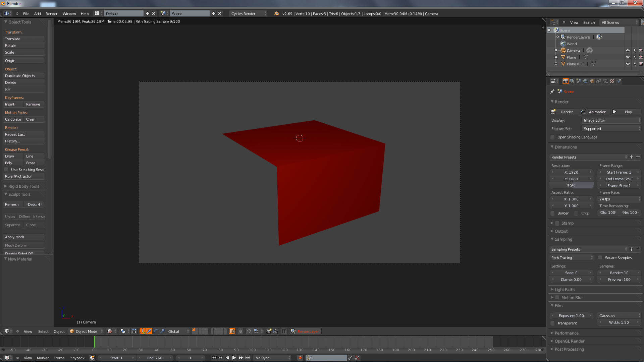The width and height of the screenshot is (644, 362).
Task: Click the Duplicate Objects button
Action: (x=24, y=76)
